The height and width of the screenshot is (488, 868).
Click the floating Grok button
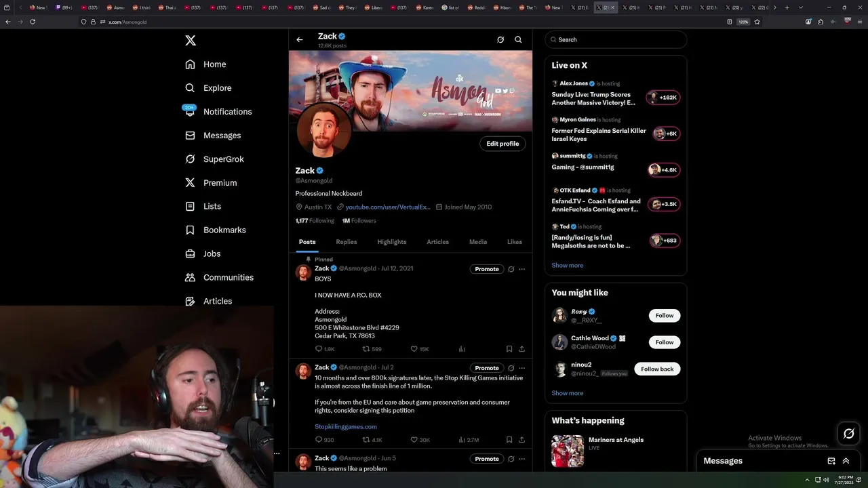tap(849, 434)
